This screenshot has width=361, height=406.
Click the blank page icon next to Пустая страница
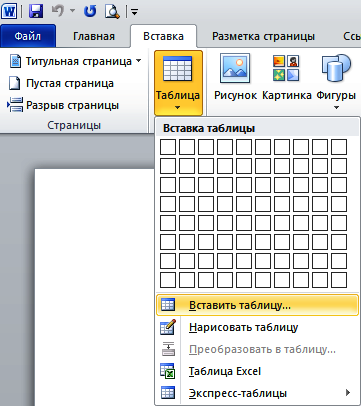tap(15, 83)
